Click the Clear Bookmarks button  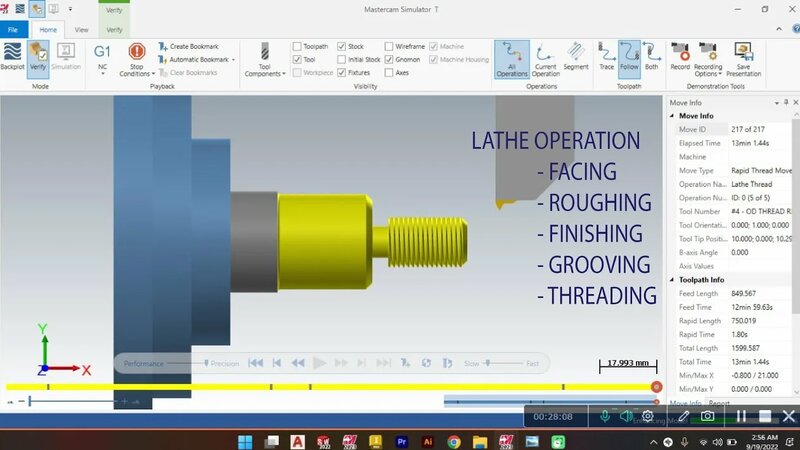pos(188,73)
